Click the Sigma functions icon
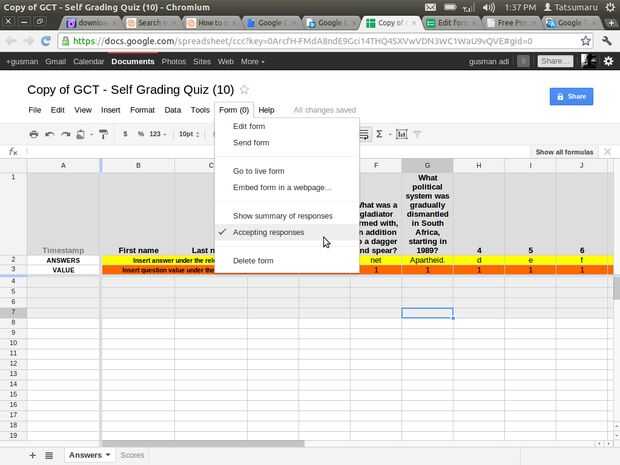The image size is (620, 465). coord(379,134)
